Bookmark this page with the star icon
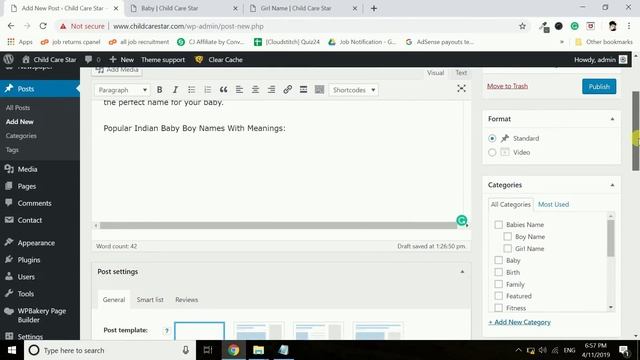Screen dimensions: 640x360 pyautogui.click(x=522, y=26)
